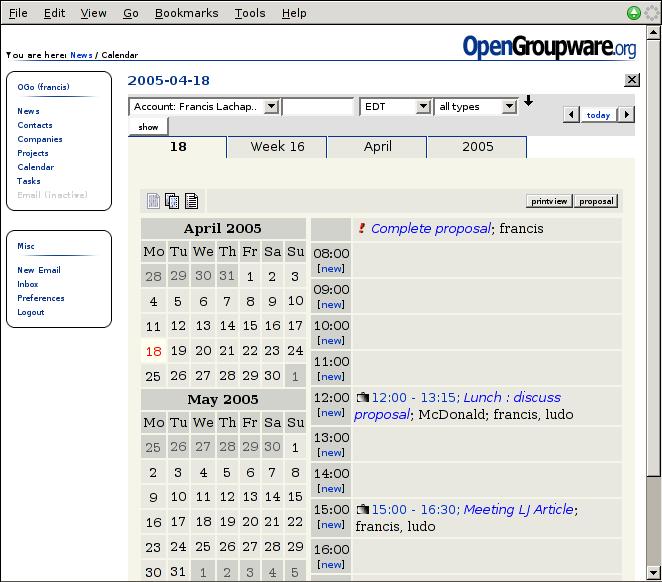Screen dimensions: 662x582
Task: Select April 19 in the mini calendar
Action: (178, 351)
